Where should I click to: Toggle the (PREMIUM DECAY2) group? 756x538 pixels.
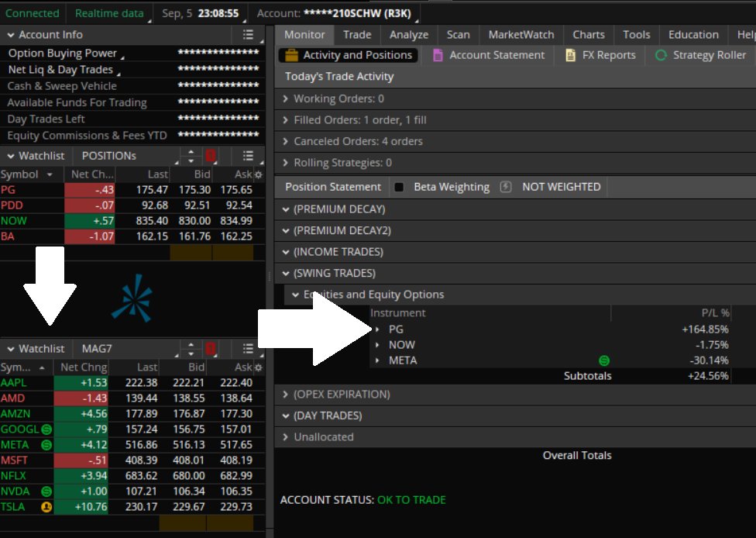pyautogui.click(x=285, y=230)
